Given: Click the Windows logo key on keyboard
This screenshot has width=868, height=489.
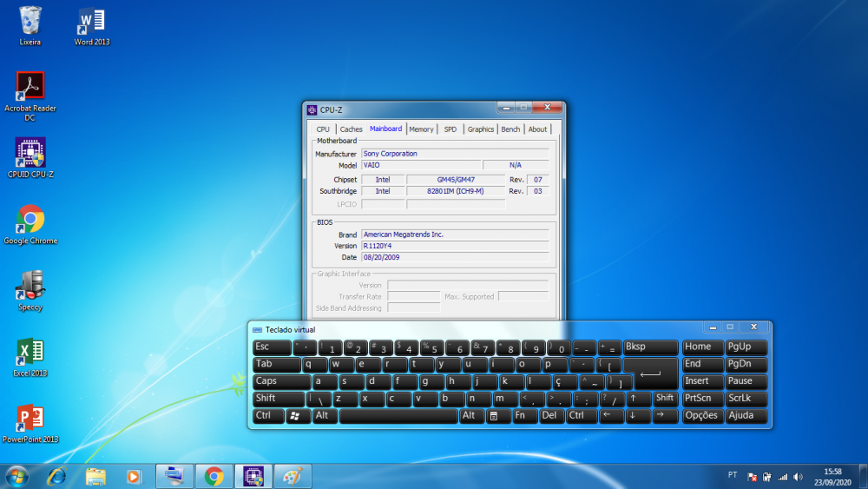Looking at the screenshot, I should tap(298, 416).
